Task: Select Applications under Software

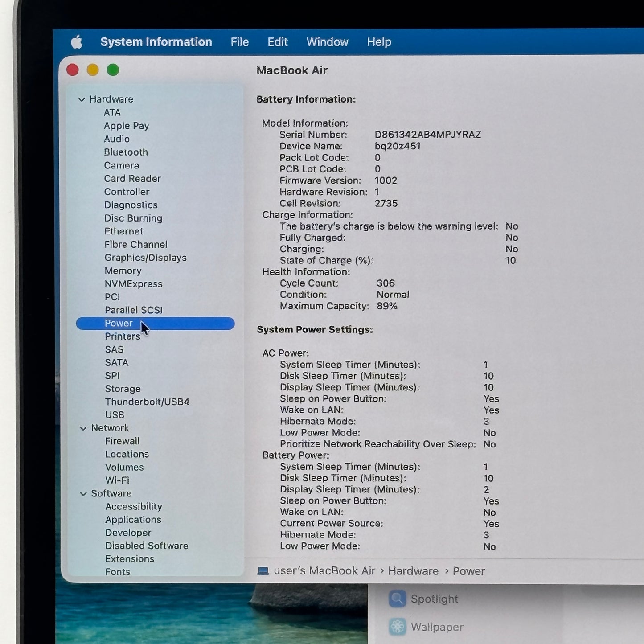Action: click(133, 520)
